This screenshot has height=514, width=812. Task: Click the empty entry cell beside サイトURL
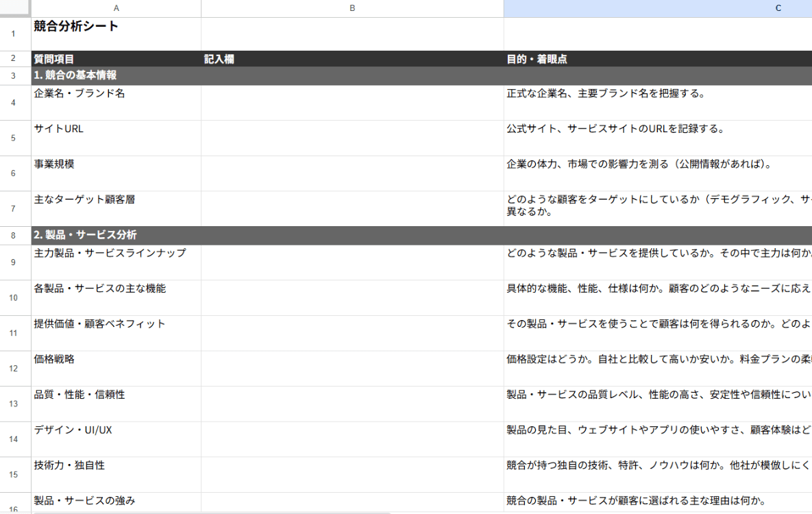pos(352,138)
